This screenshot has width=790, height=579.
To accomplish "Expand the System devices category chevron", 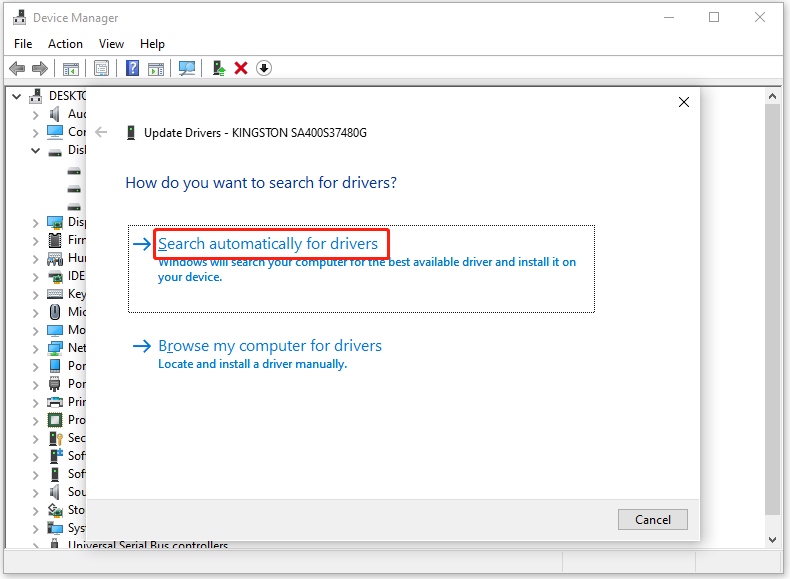I will pyautogui.click(x=35, y=529).
